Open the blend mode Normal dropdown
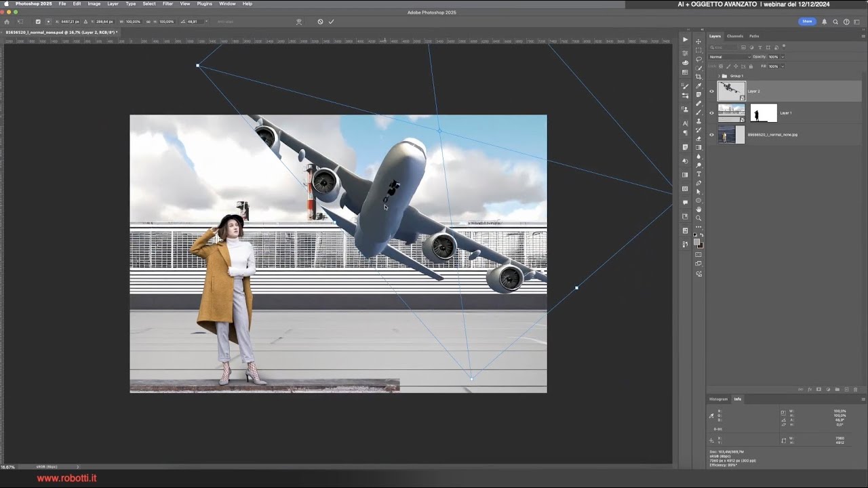 [x=729, y=57]
